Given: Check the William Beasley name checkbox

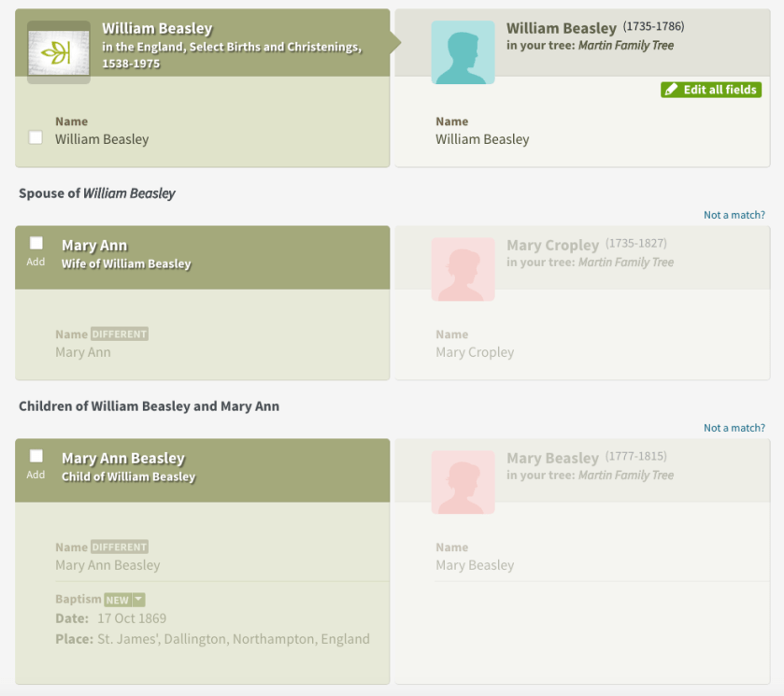Looking at the screenshot, I should [x=35, y=136].
